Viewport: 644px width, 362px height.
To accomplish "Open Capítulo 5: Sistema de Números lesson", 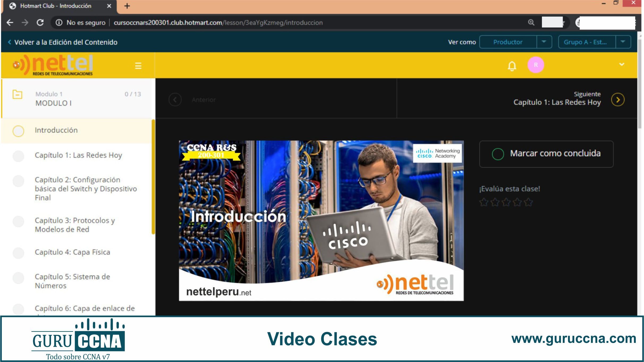I will point(72,281).
